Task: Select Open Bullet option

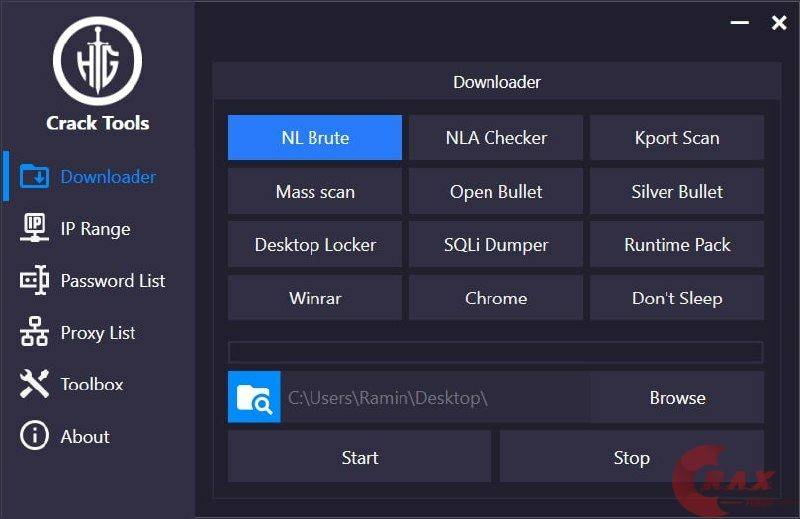Action: [496, 191]
